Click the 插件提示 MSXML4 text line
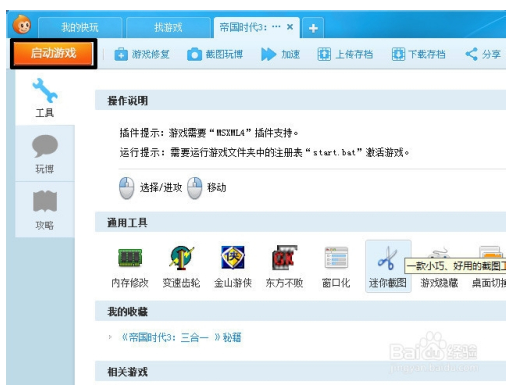 (209, 133)
